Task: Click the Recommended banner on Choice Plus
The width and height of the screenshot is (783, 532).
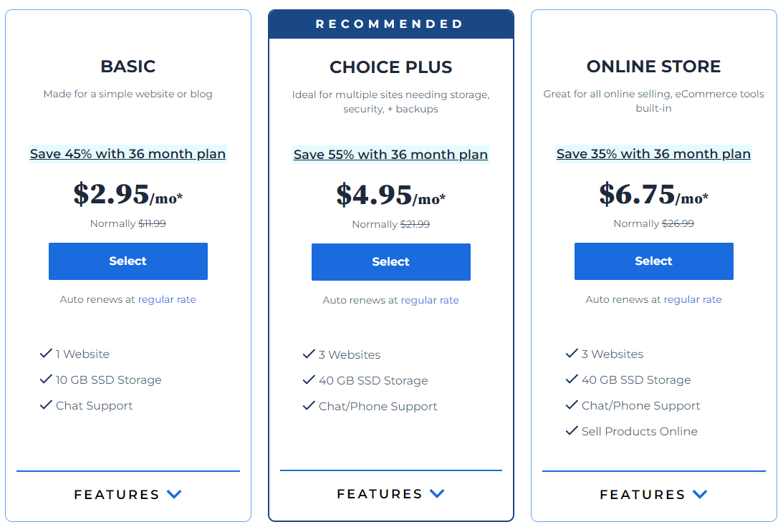Action: (391, 24)
